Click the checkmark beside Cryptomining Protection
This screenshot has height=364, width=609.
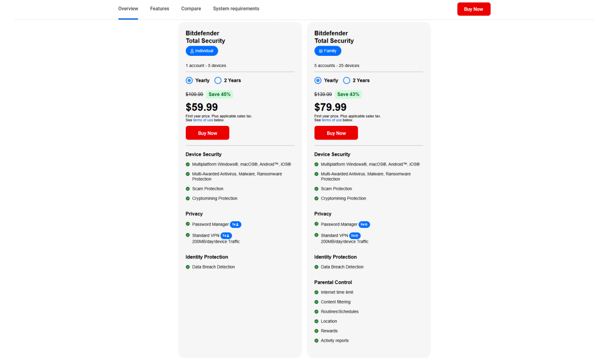188,198
